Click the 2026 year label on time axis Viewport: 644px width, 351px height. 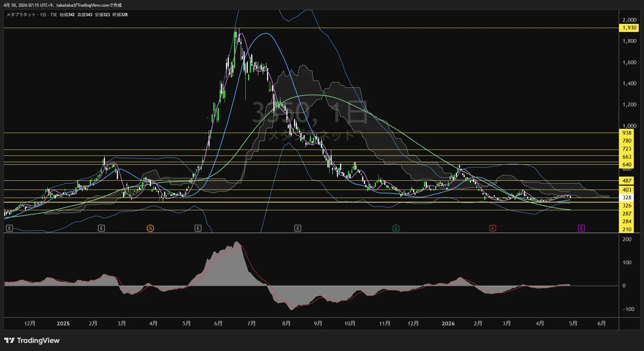(448, 324)
